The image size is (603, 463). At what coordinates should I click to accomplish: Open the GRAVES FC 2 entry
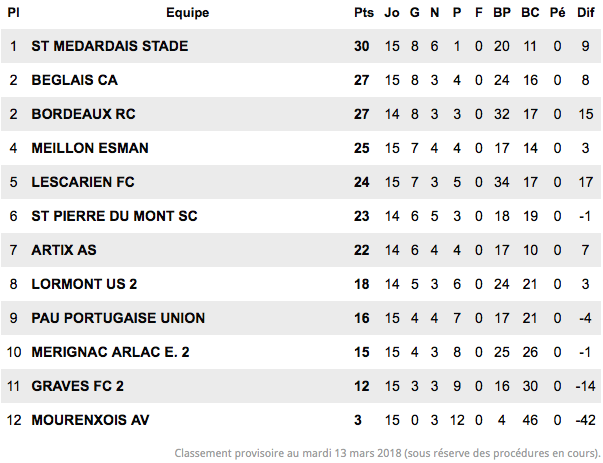click(78, 386)
